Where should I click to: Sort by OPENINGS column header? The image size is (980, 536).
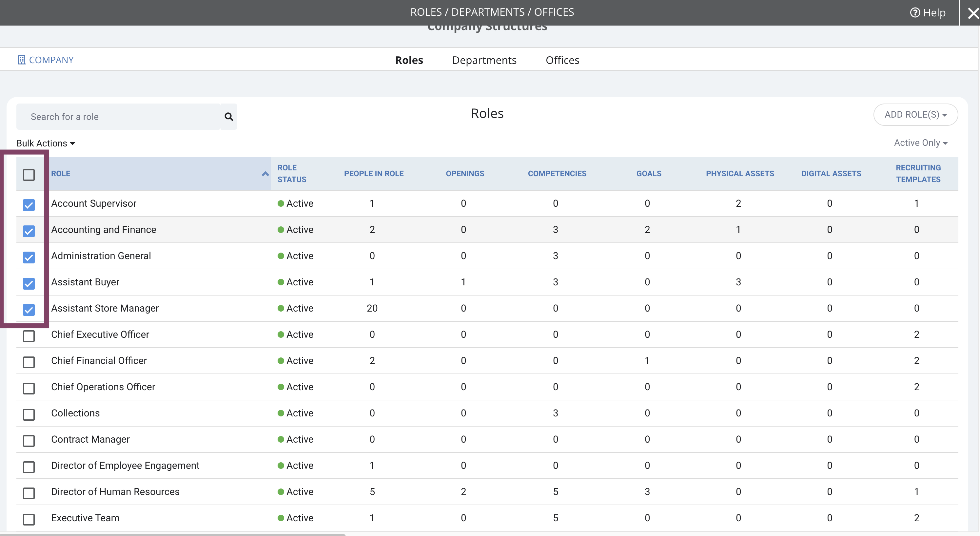pyautogui.click(x=465, y=173)
